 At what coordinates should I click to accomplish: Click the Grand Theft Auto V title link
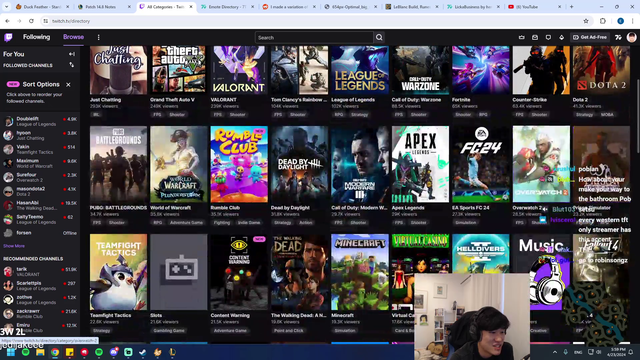point(172,100)
